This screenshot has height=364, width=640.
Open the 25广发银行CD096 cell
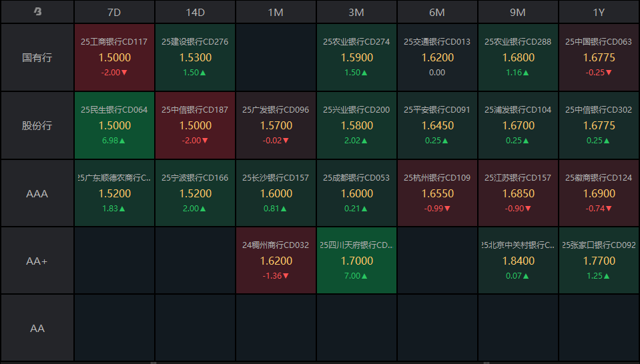[276, 125]
